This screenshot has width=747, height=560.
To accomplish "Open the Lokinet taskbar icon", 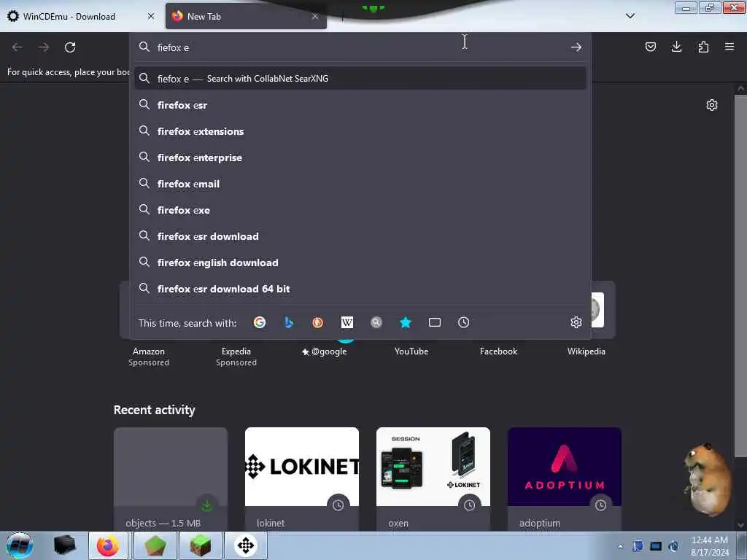I will coord(246,545).
